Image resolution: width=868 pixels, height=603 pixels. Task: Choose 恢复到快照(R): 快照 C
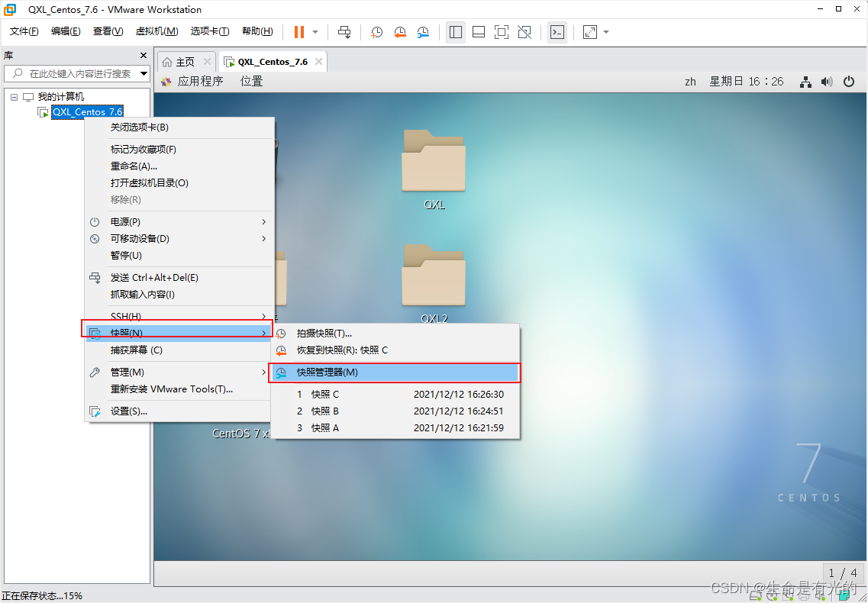click(x=395, y=350)
